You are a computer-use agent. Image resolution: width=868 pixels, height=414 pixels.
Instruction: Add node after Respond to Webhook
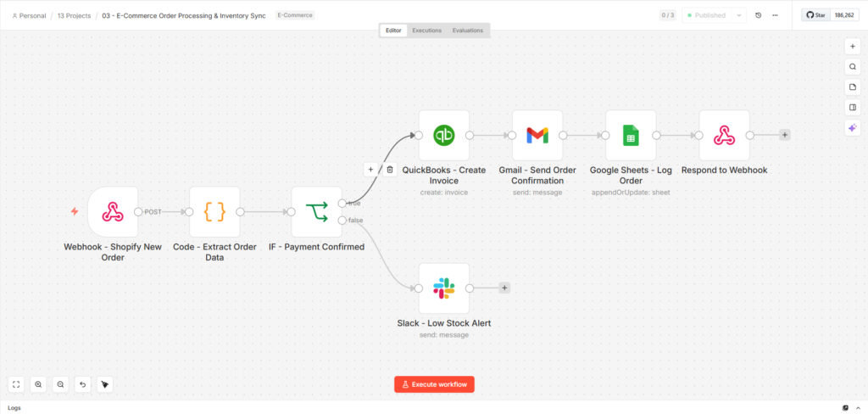coord(784,135)
